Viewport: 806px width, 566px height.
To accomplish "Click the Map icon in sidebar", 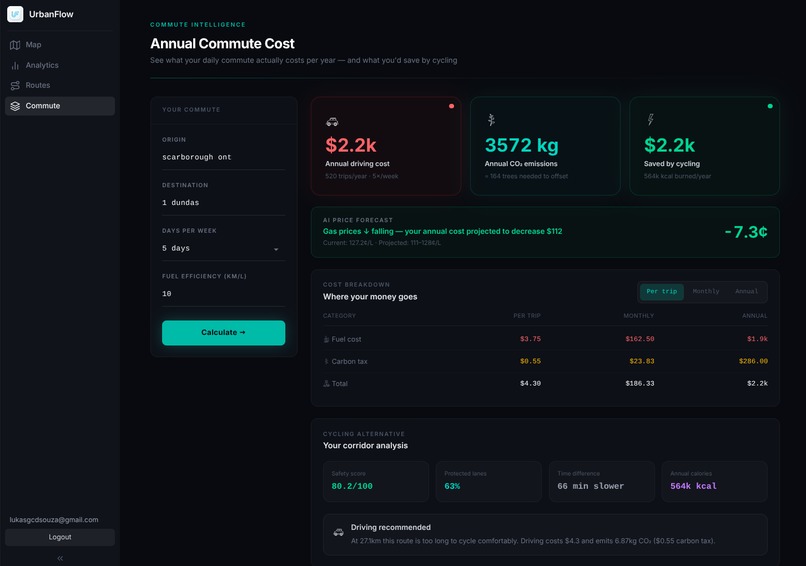I will tap(15, 45).
